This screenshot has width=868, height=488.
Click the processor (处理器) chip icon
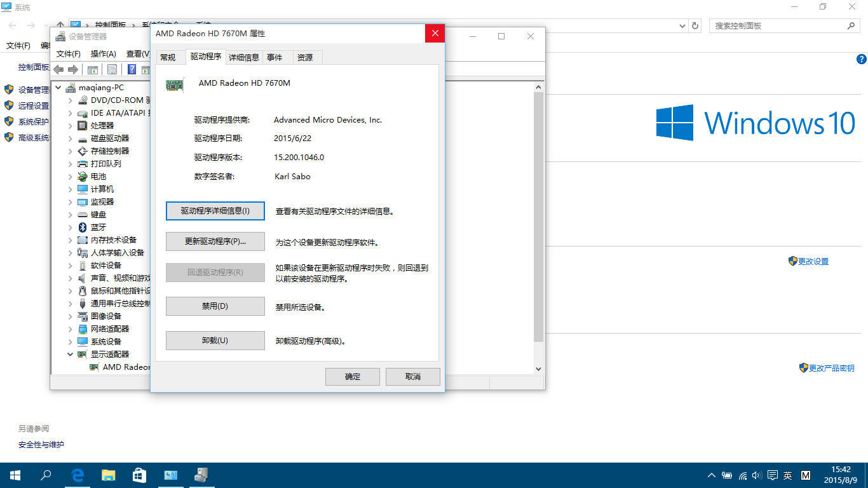click(x=83, y=126)
